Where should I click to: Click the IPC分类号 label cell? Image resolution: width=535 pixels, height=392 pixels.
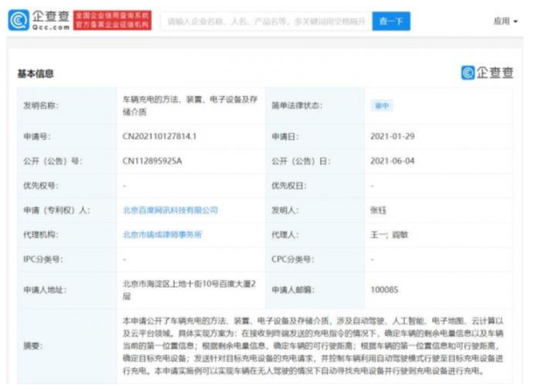click(67, 259)
